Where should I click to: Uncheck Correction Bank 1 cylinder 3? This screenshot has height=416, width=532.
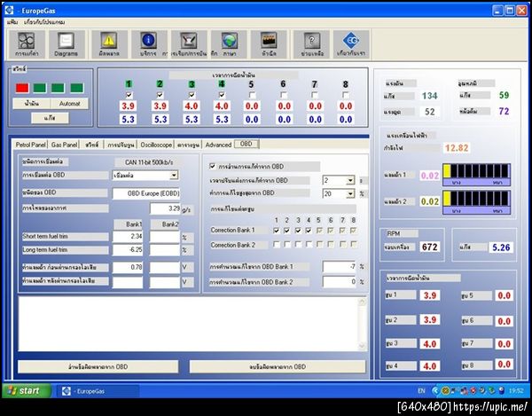(298, 231)
